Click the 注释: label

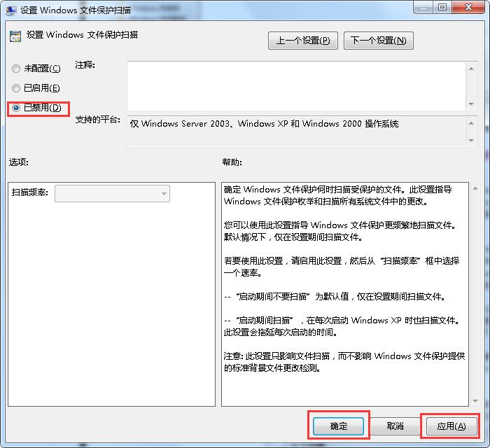85,65
